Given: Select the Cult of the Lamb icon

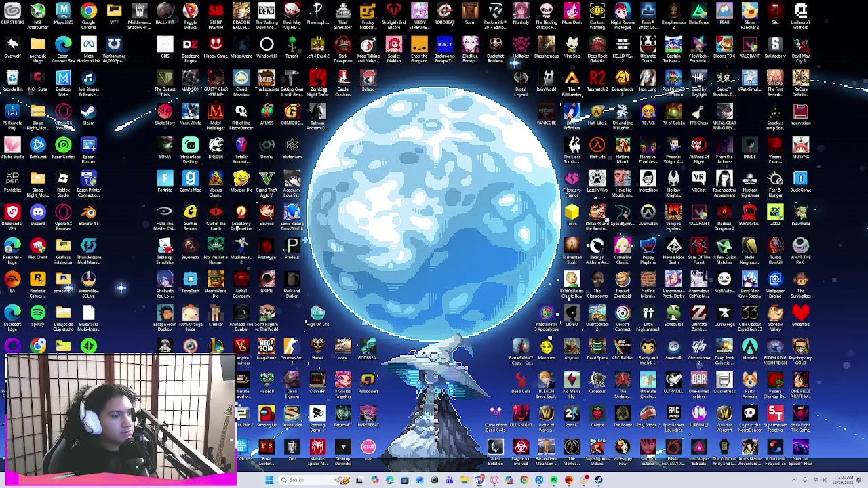Looking at the screenshot, I should point(216,216).
